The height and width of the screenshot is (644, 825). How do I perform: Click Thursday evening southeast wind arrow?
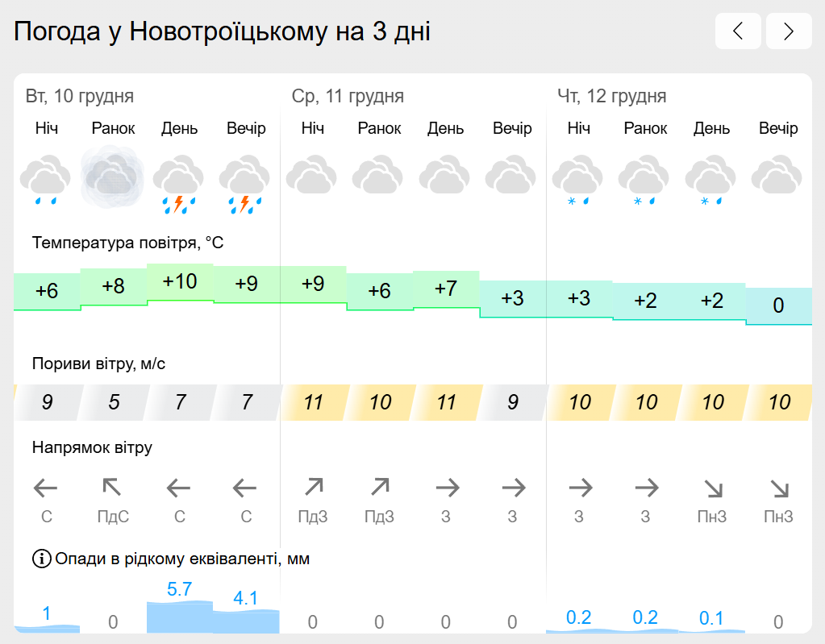[779, 488]
